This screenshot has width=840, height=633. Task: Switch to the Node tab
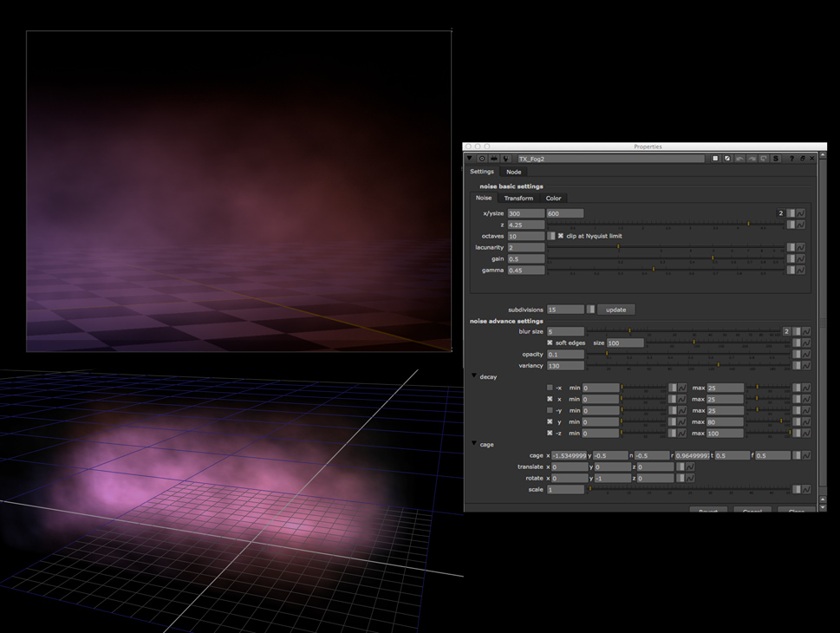click(x=514, y=172)
